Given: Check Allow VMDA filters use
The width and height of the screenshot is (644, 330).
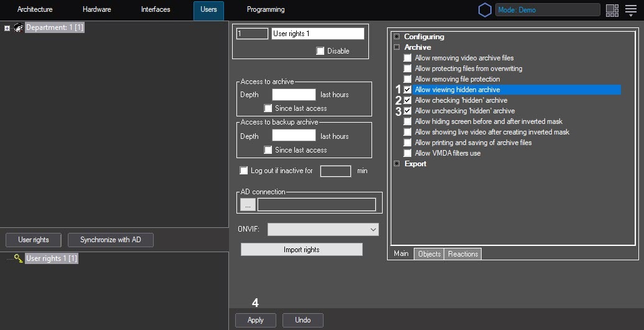Looking at the screenshot, I should point(408,153).
